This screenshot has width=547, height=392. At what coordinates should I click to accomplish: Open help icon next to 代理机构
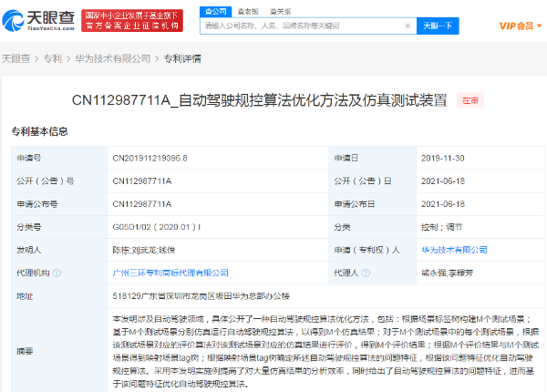coord(57,273)
